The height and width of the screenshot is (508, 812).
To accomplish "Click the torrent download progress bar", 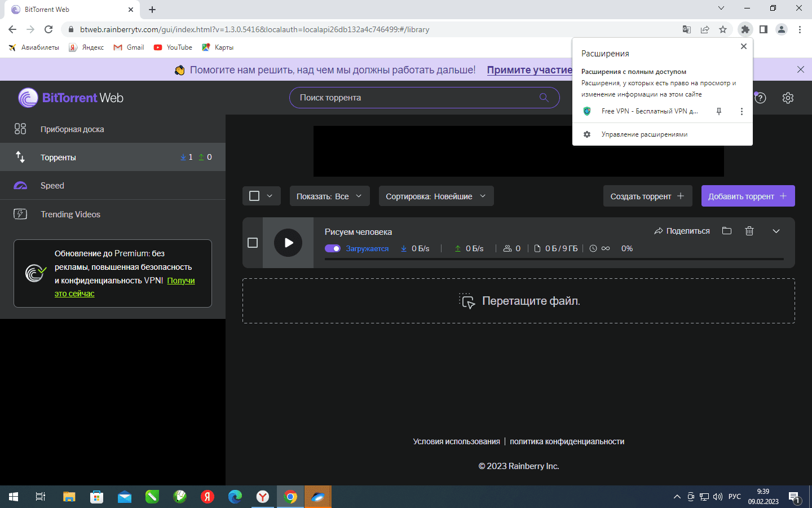I will click(x=554, y=259).
